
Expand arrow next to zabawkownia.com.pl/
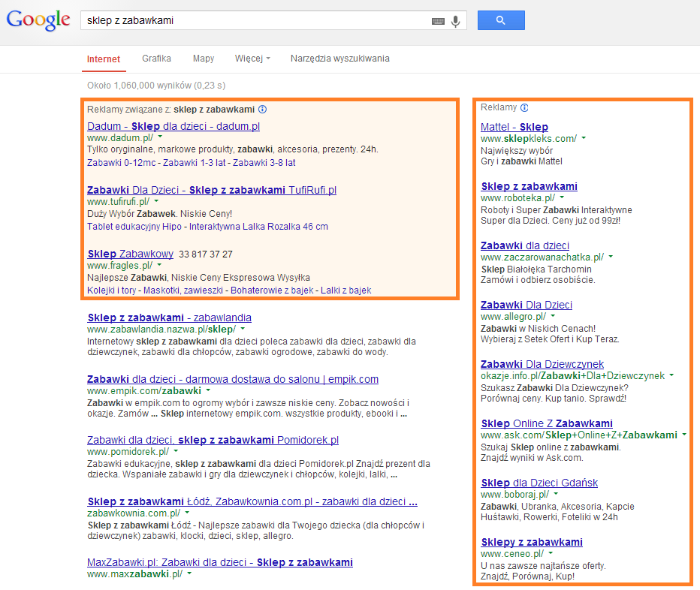pyautogui.click(x=187, y=513)
